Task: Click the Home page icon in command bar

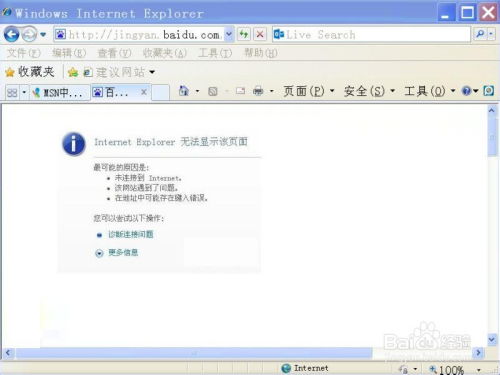Action: click(184, 91)
